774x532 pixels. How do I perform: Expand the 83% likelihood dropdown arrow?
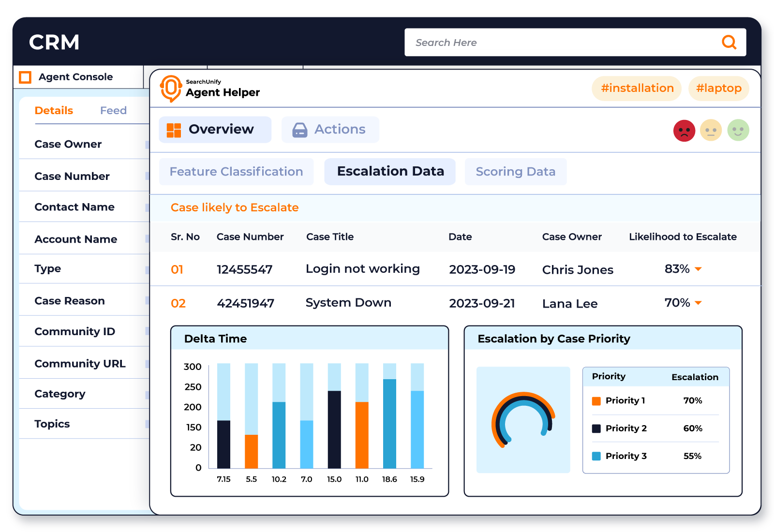(698, 269)
